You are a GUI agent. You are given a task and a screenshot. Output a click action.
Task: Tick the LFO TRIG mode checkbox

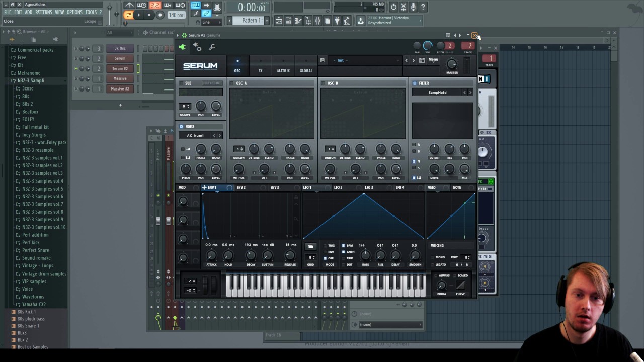pyautogui.click(x=326, y=246)
